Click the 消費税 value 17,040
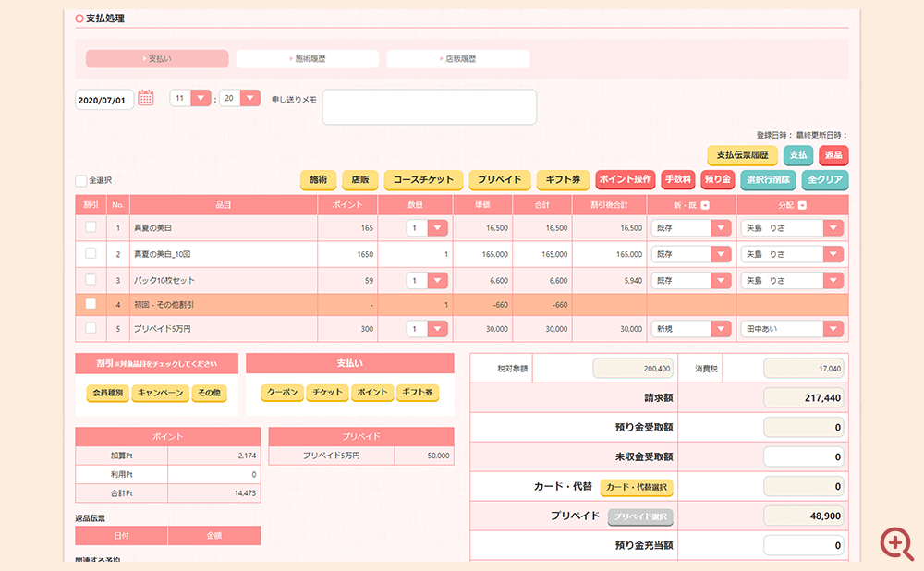 (x=803, y=369)
